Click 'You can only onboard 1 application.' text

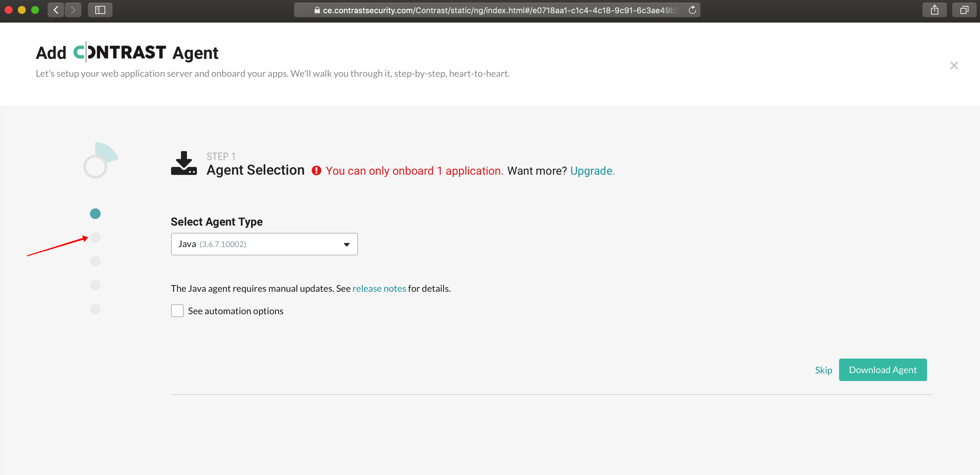click(x=414, y=171)
